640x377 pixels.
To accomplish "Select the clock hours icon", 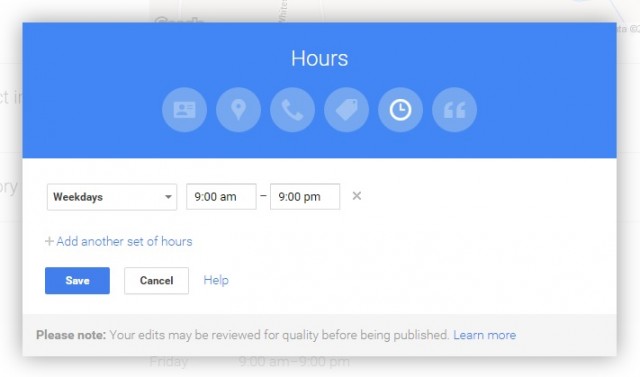I will point(400,110).
